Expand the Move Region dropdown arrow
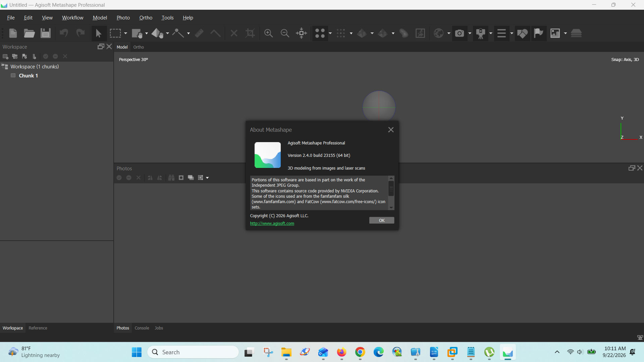The height and width of the screenshot is (362, 644). click(147, 34)
